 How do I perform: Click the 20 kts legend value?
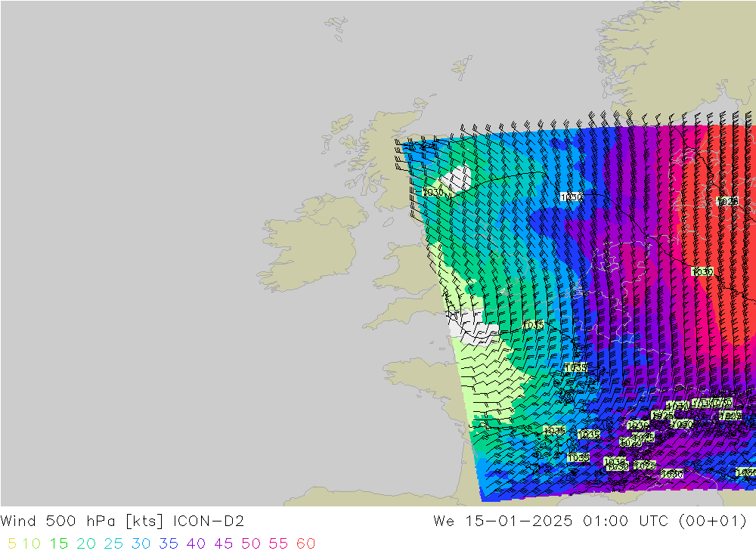coord(86,544)
